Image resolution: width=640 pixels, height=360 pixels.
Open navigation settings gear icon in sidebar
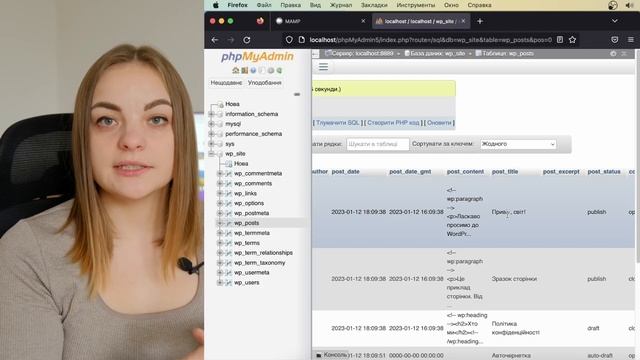point(271,70)
